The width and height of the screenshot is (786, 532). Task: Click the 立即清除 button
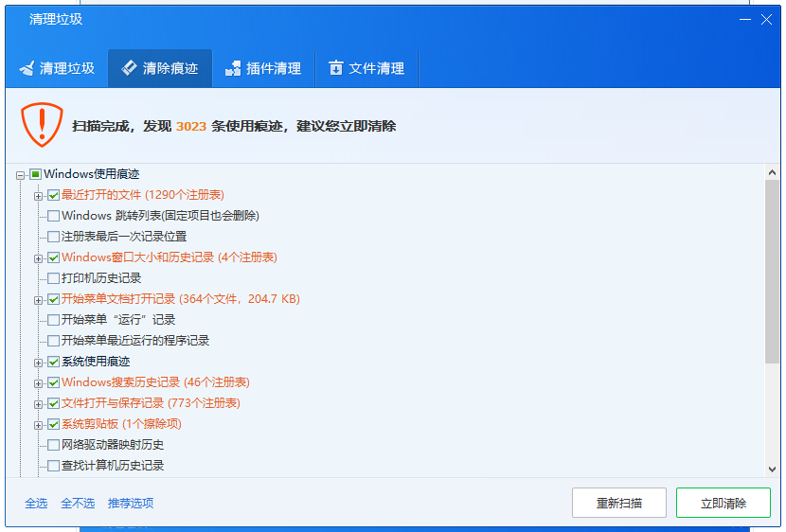point(723,503)
